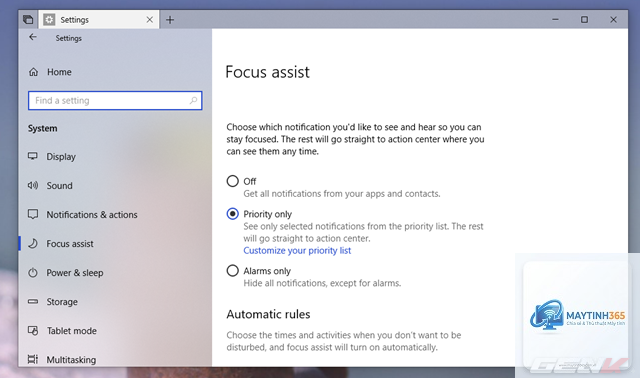Click the search magnifier in the Find a setting box

click(193, 100)
